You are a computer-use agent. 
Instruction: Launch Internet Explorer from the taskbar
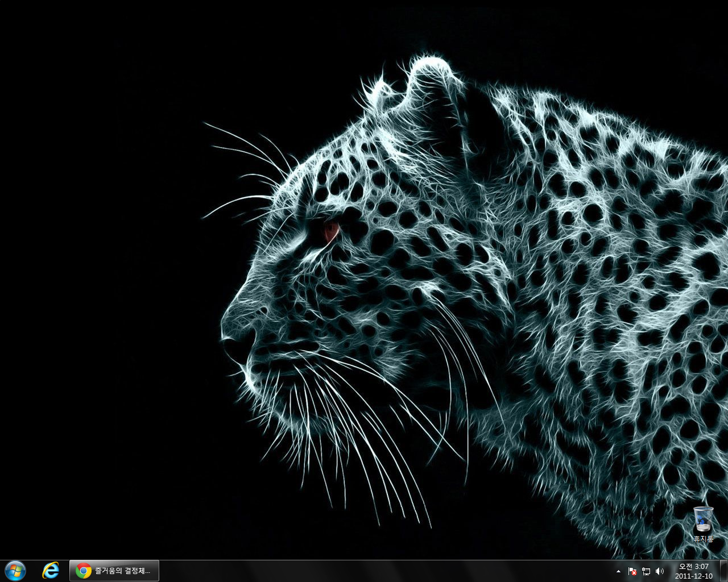pos(51,571)
